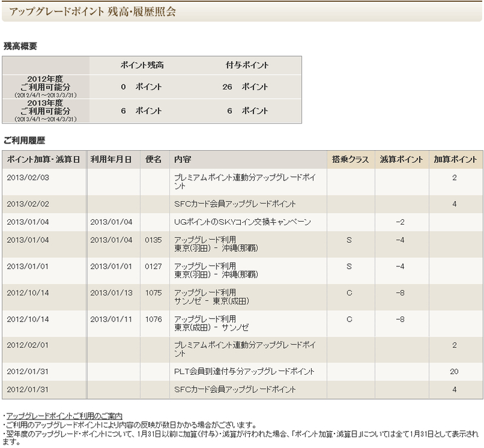Select the 2012年度 ご利用可能分 row label

[x=45, y=87]
